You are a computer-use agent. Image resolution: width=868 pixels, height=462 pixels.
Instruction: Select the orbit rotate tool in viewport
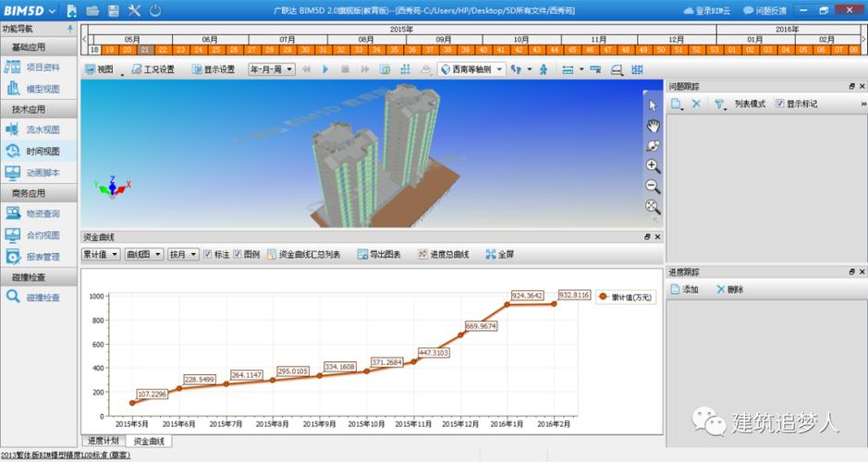click(x=653, y=146)
